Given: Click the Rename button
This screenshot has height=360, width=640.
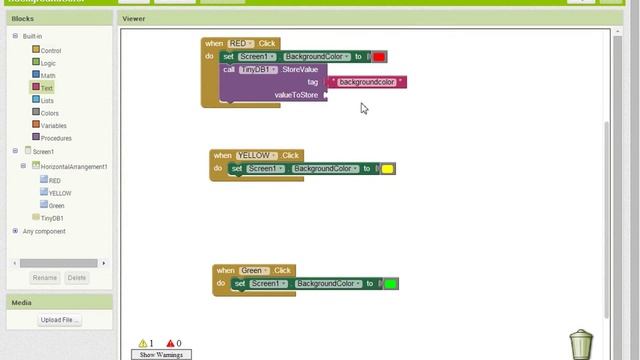Looking at the screenshot, I should (44, 278).
